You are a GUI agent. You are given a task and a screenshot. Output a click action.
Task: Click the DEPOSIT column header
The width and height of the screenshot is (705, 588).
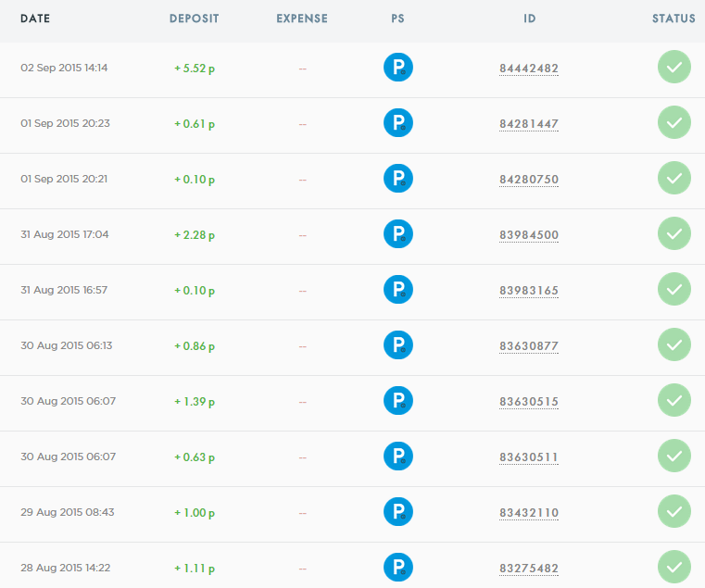coord(195,19)
